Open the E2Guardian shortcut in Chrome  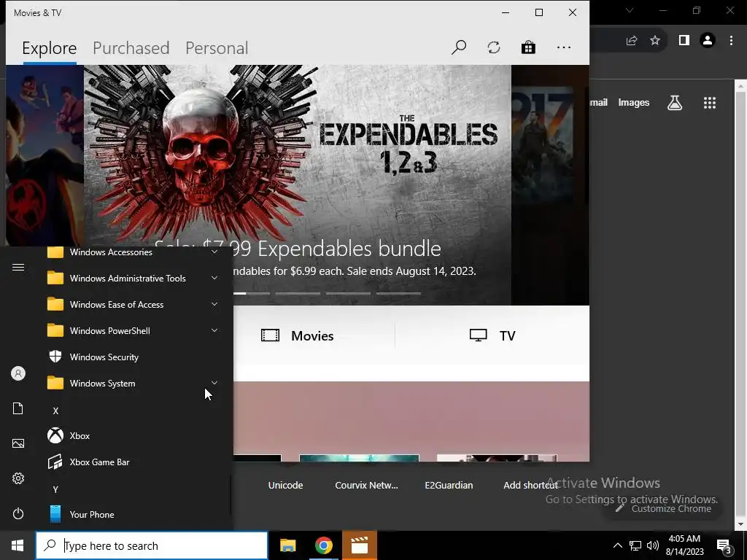pyautogui.click(x=449, y=485)
